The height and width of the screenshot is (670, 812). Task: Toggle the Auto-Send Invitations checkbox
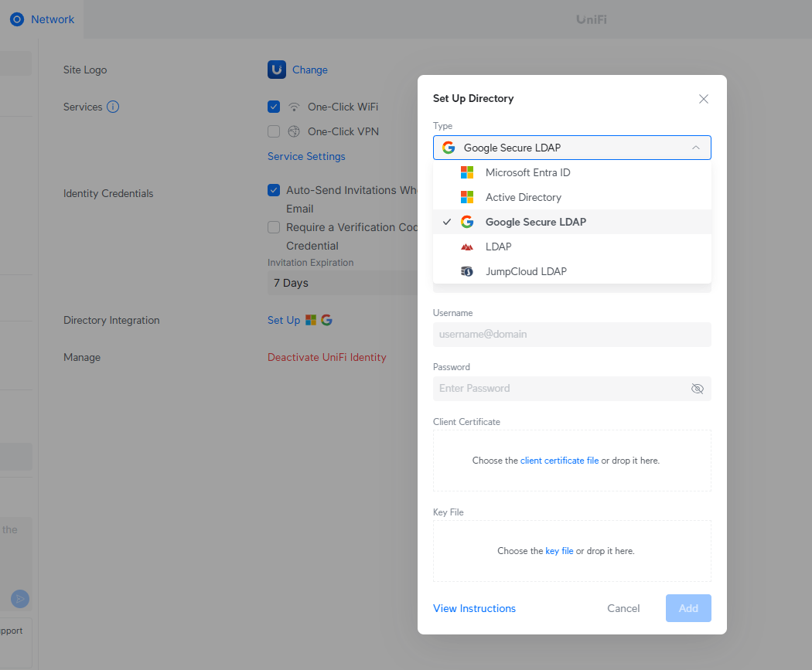click(274, 190)
